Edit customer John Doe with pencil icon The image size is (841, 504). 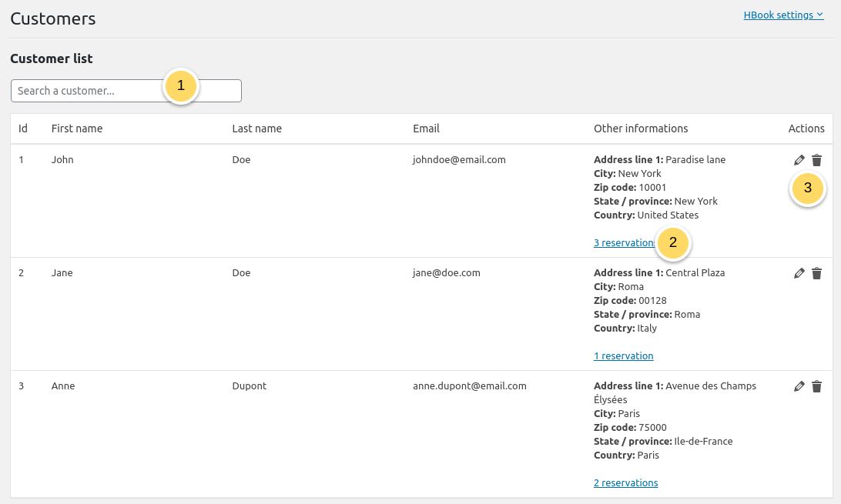799,160
